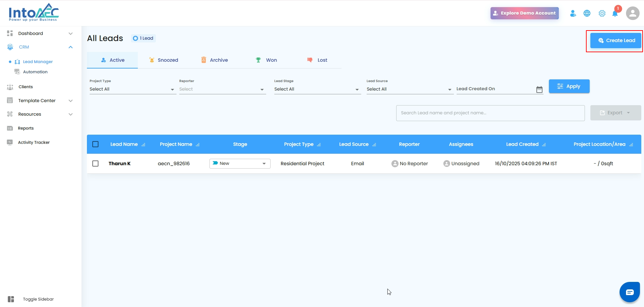Screen dimensions: 644x307
Task: Click the Assignees column header
Action: [x=461, y=144]
